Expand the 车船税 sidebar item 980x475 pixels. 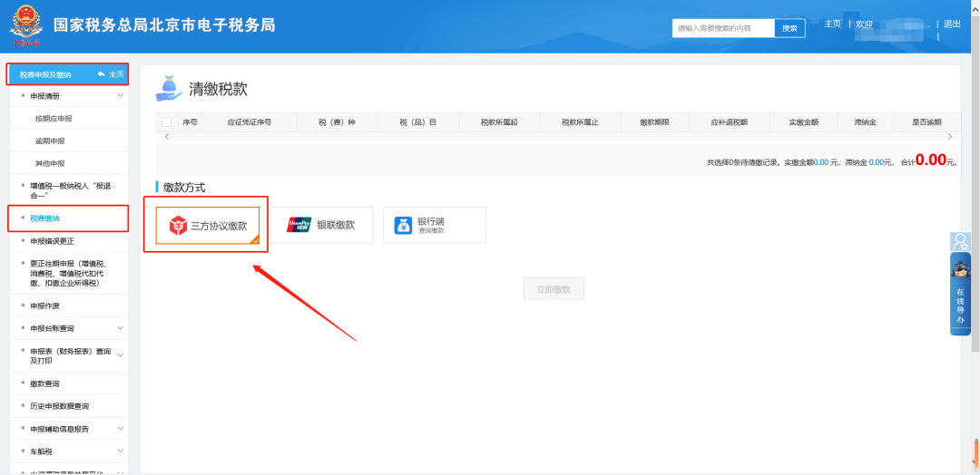click(121, 451)
